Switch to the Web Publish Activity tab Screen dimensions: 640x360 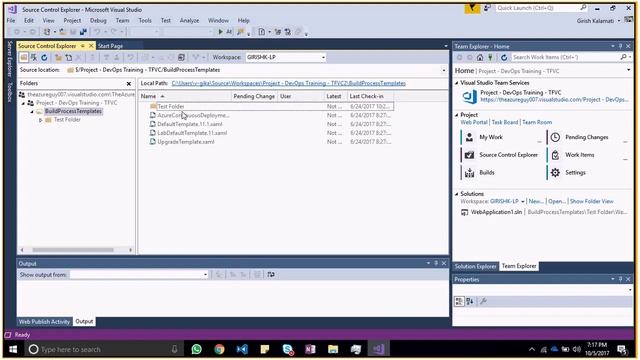tap(44, 322)
